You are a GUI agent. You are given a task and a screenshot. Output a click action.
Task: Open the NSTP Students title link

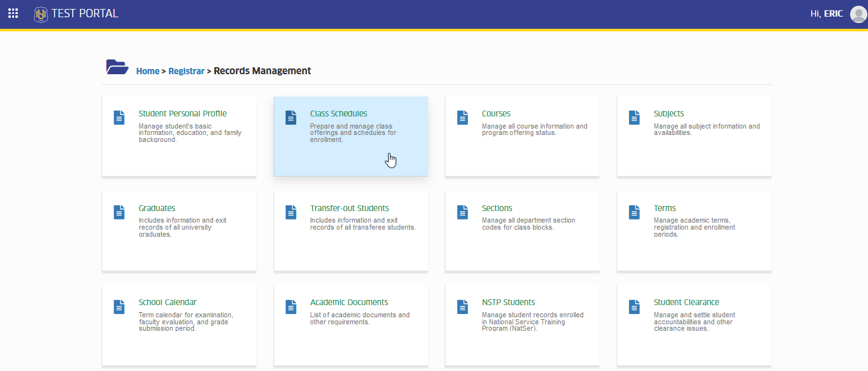coord(509,303)
